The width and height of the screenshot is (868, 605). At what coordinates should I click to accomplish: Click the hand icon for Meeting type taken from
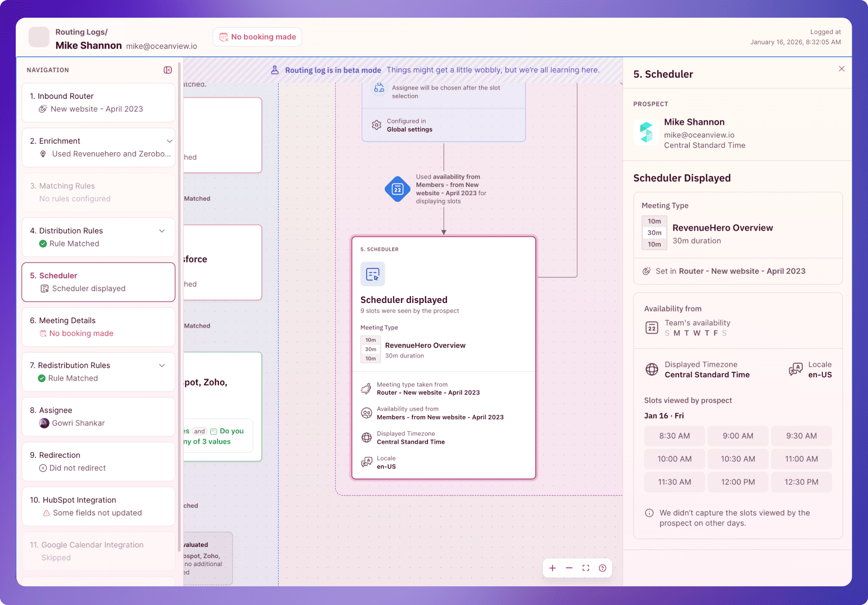pyautogui.click(x=367, y=389)
